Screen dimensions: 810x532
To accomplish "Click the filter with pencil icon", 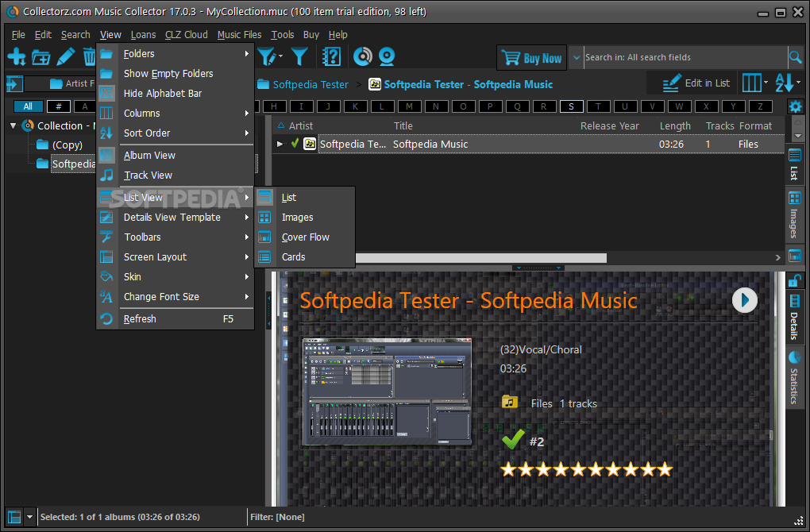I will 267,56.
